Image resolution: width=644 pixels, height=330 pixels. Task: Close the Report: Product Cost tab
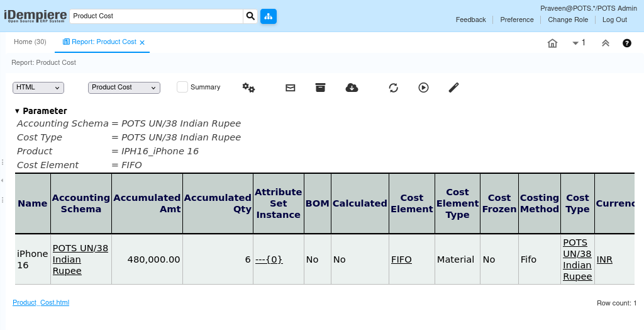pyautogui.click(x=142, y=42)
